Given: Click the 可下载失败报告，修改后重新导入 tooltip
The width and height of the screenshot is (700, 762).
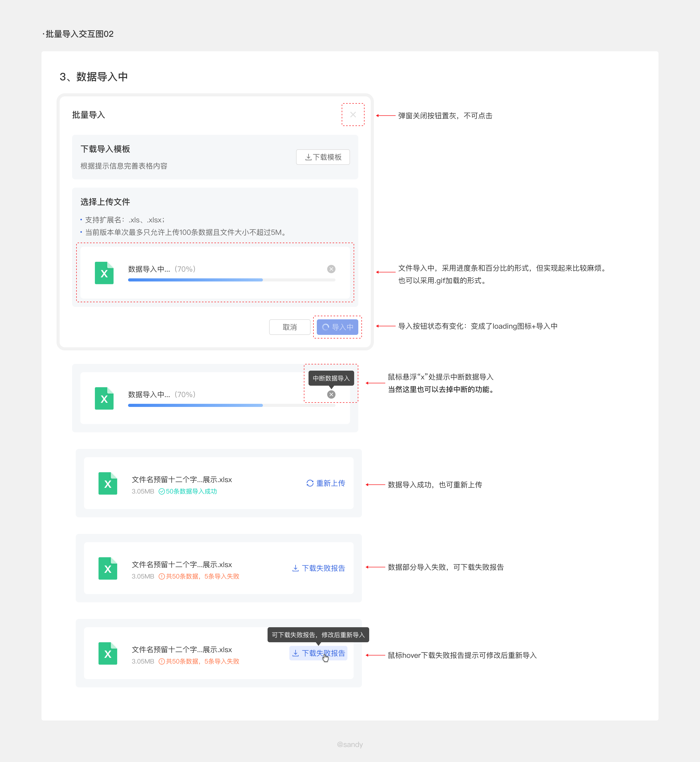Looking at the screenshot, I should click(318, 635).
